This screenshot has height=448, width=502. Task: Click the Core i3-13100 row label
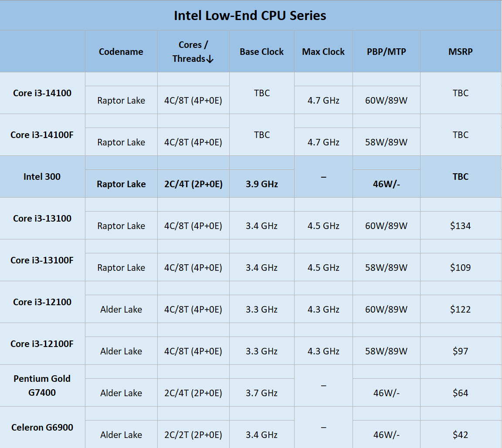[42, 219]
